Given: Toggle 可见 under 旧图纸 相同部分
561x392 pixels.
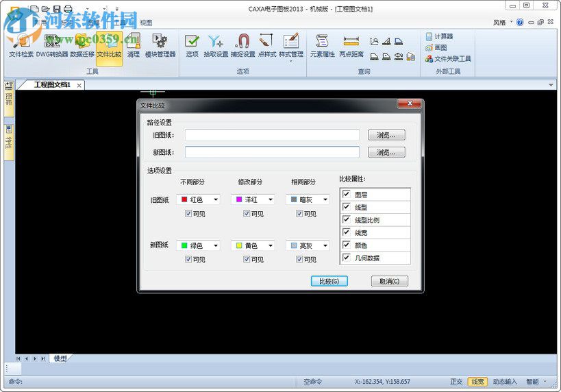Looking at the screenshot, I should (299, 213).
